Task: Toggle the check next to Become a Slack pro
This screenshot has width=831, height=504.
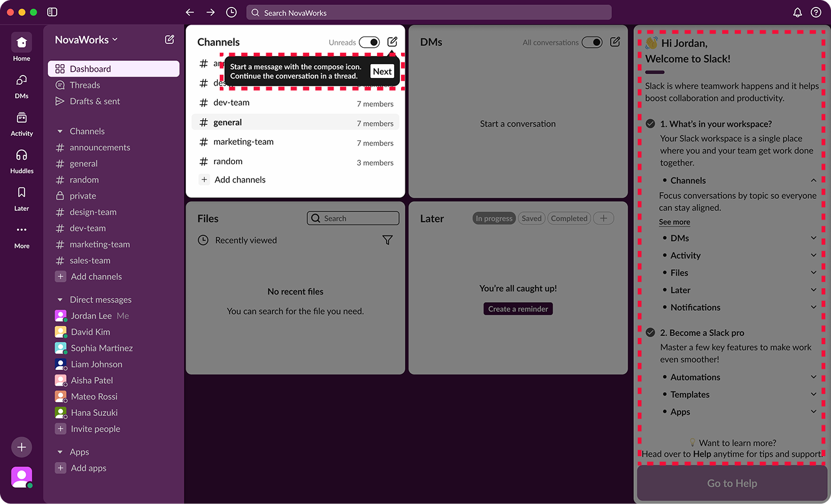Action: click(x=650, y=332)
